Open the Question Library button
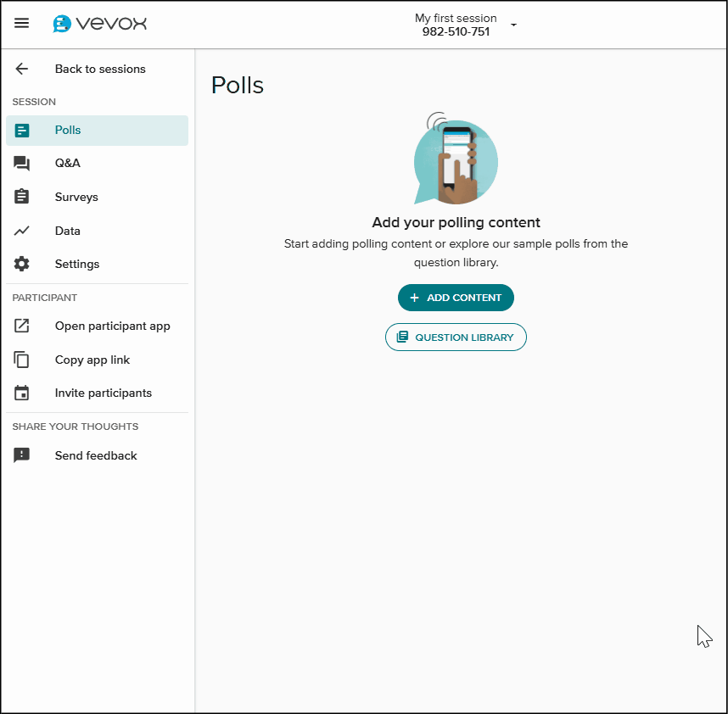The height and width of the screenshot is (714, 728). coord(456,337)
